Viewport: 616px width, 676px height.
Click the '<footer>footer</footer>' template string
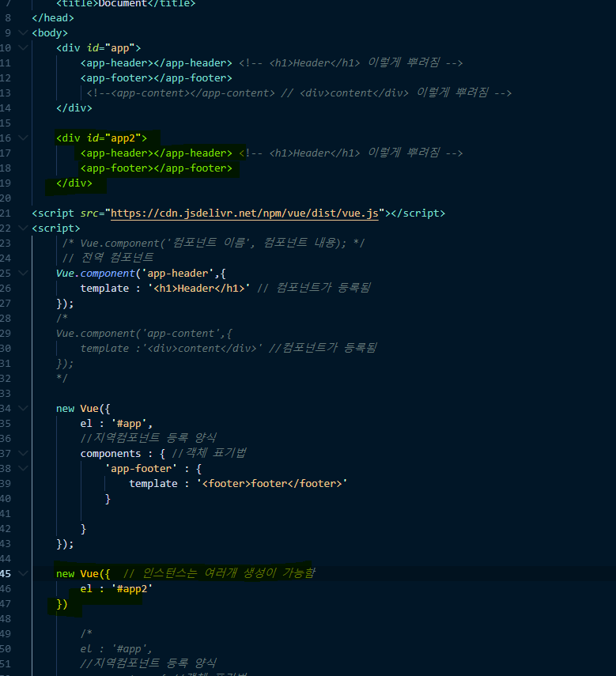(x=272, y=484)
